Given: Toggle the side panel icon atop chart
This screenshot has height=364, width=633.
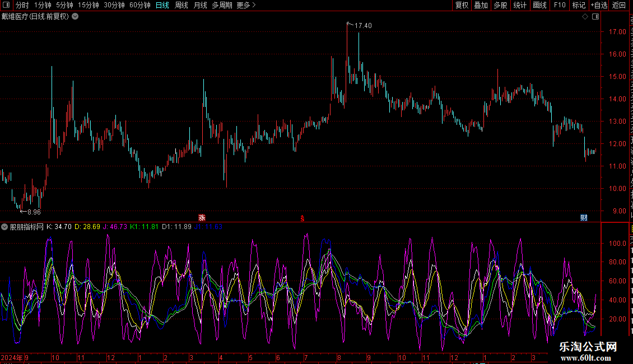Looking at the screenshot, I should pos(595,17).
